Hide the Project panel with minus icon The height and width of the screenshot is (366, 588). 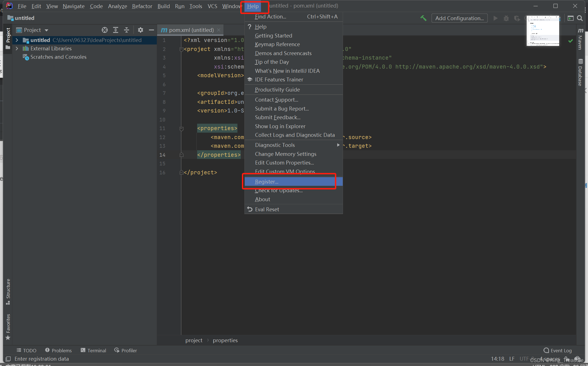point(151,30)
